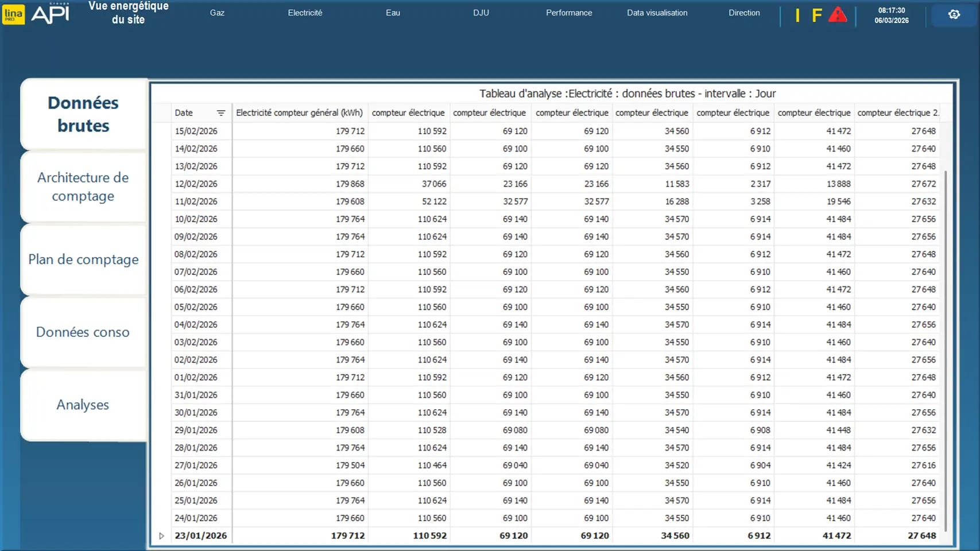Show the Données conso tab

click(83, 332)
